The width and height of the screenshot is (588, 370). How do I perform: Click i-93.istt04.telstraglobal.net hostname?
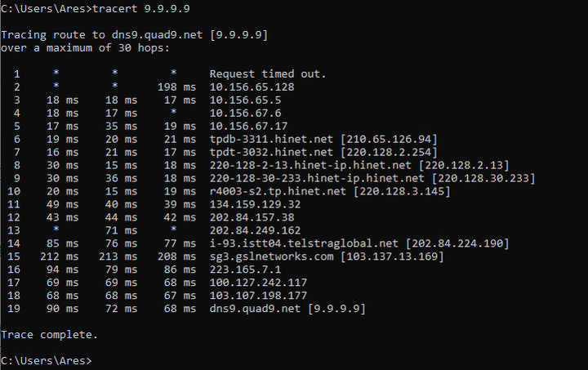click(x=304, y=243)
